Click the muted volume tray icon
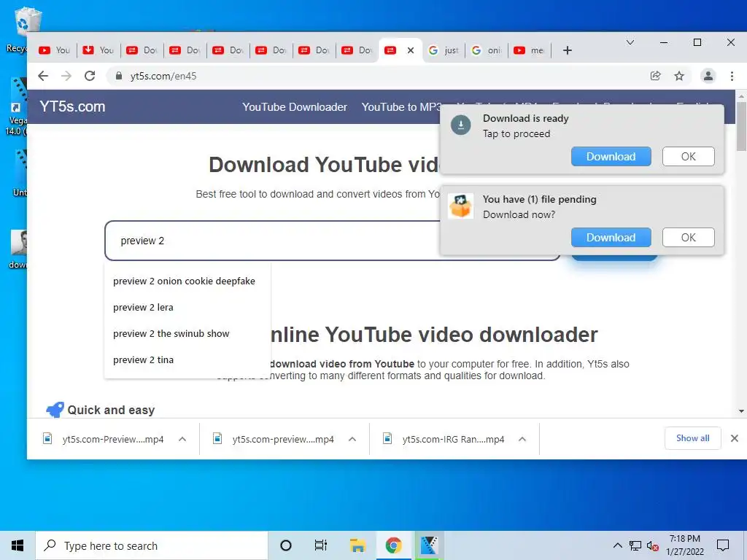Image resolution: width=747 pixels, height=560 pixels. 652,545
